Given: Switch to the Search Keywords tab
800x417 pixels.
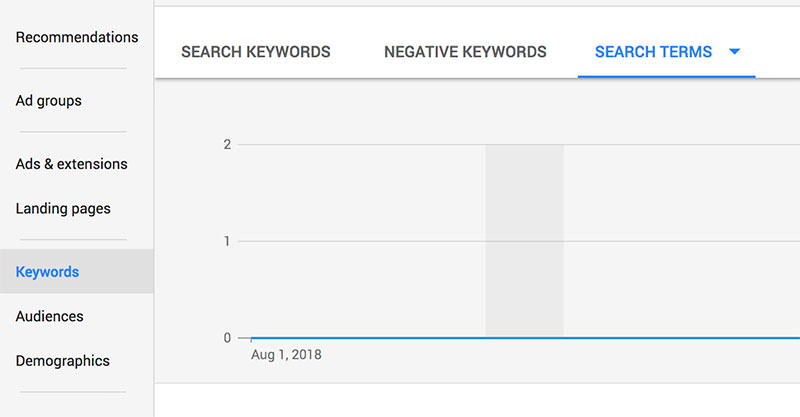Looking at the screenshot, I should tap(256, 52).
